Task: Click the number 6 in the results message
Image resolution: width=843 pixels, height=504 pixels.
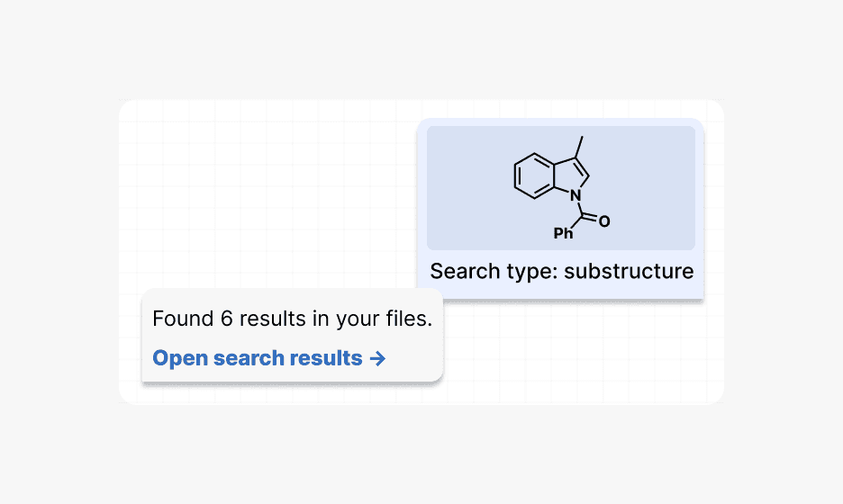Action: click(x=227, y=319)
